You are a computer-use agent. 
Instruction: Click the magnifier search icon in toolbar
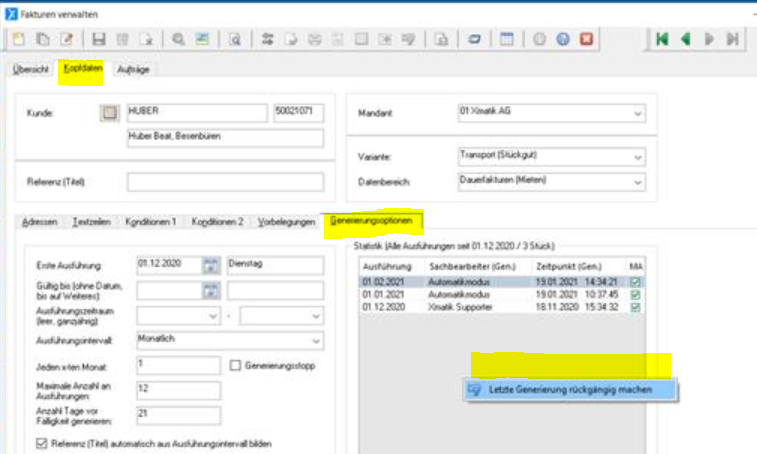pyautogui.click(x=178, y=40)
